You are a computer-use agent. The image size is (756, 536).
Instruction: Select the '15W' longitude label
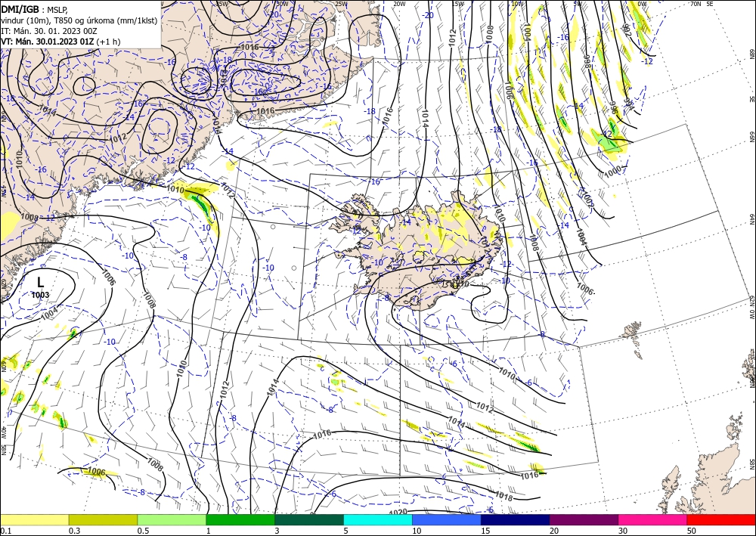(x=457, y=4)
